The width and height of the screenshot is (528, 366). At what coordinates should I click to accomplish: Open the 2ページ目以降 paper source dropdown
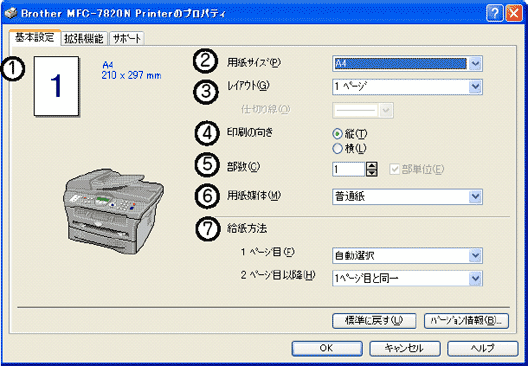tap(407, 278)
